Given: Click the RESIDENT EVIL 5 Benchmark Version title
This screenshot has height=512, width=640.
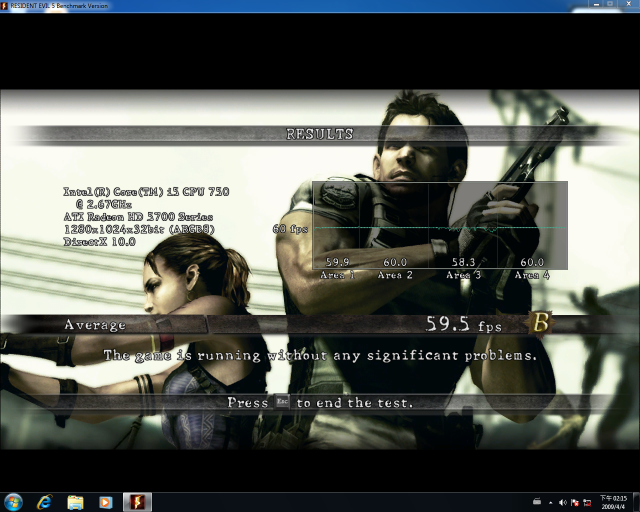Looking at the screenshot, I should (59, 6).
